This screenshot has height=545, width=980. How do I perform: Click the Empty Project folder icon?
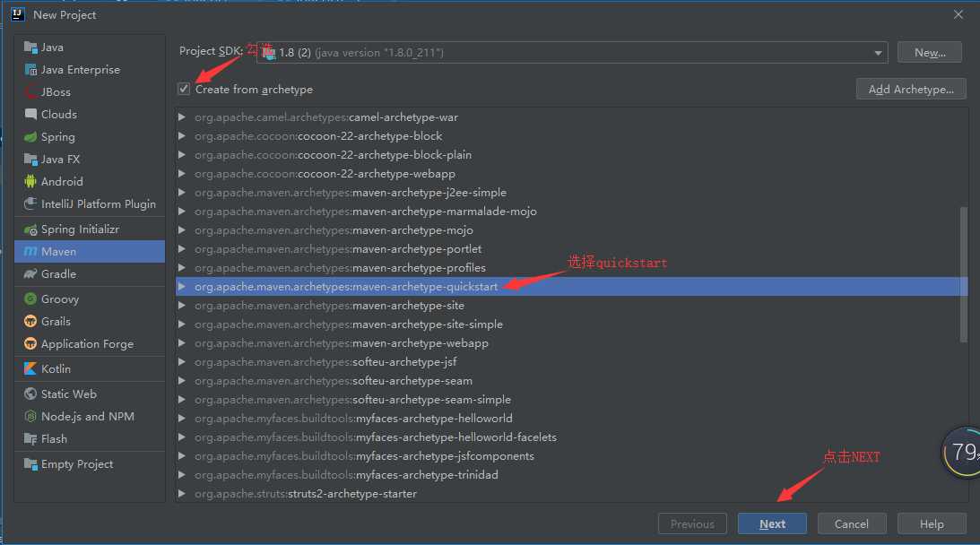[x=30, y=464]
